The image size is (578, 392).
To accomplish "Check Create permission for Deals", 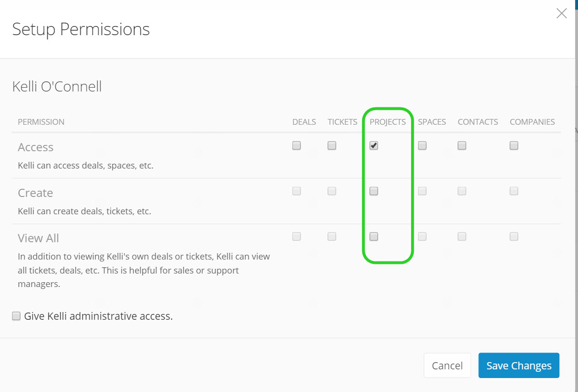I will tap(297, 191).
